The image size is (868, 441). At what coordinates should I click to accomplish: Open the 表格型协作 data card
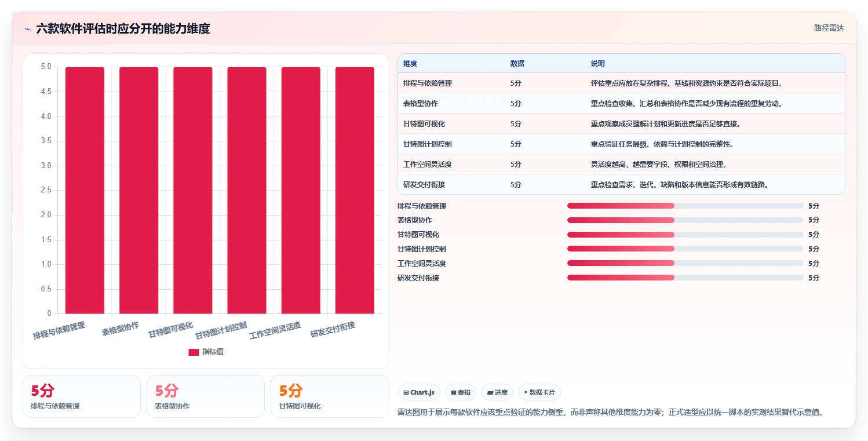206,396
